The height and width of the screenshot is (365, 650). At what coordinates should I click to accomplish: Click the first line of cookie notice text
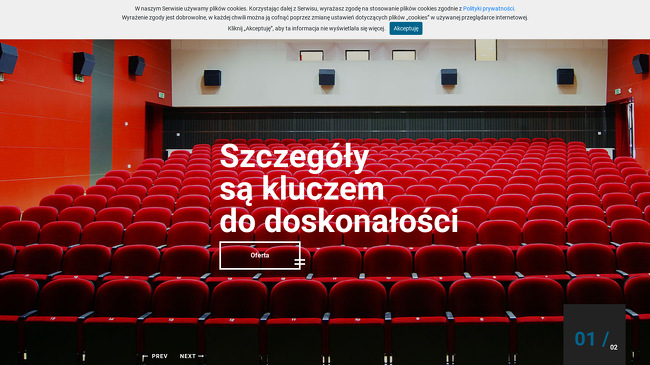click(325, 9)
